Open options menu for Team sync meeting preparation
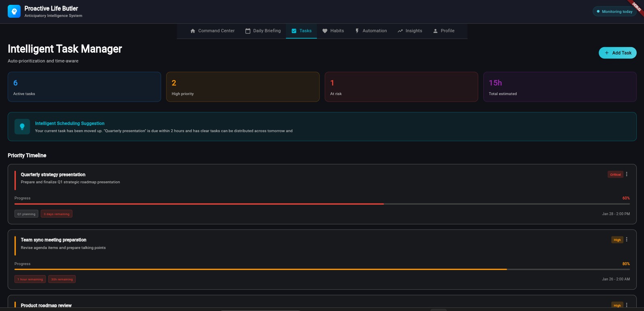 pyautogui.click(x=627, y=239)
